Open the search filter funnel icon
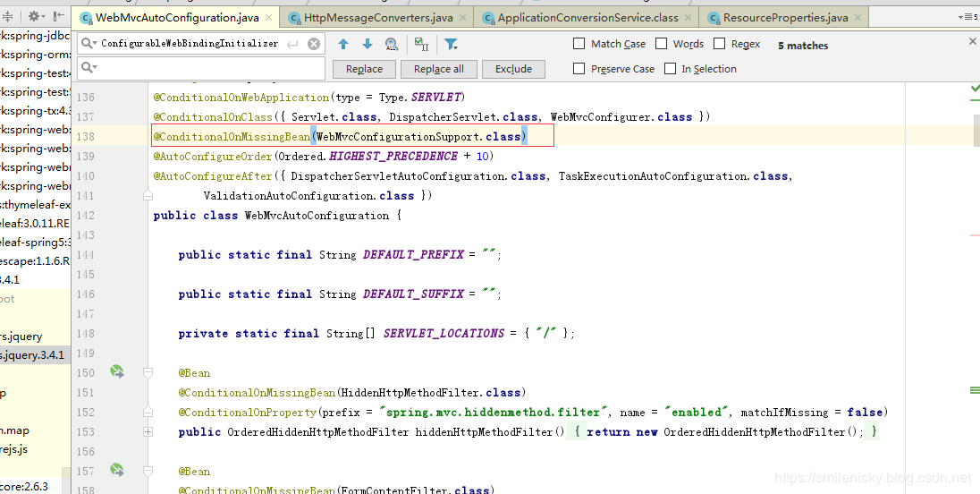The height and width of the screenshot is (494, 980). [x=451, y=44]
